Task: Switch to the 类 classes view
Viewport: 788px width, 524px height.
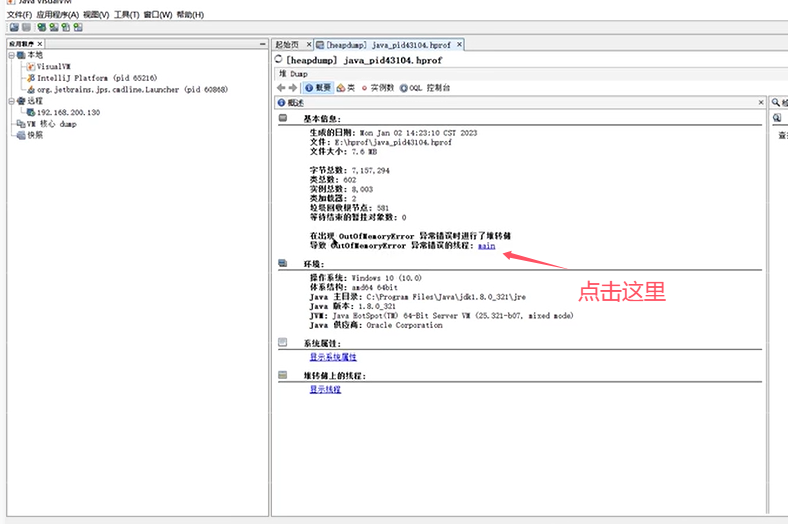Action: coord(346,88)
